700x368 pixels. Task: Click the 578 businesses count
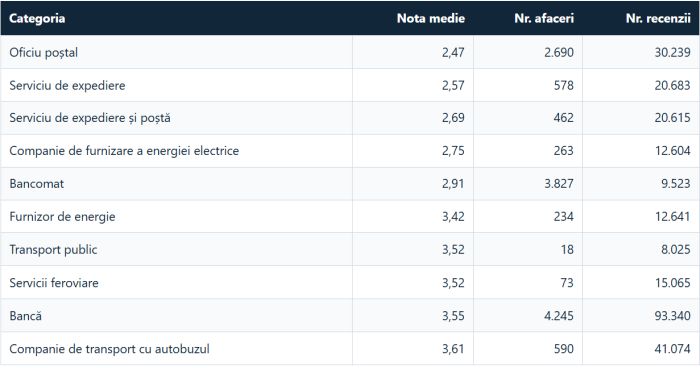tap(564, 85)
